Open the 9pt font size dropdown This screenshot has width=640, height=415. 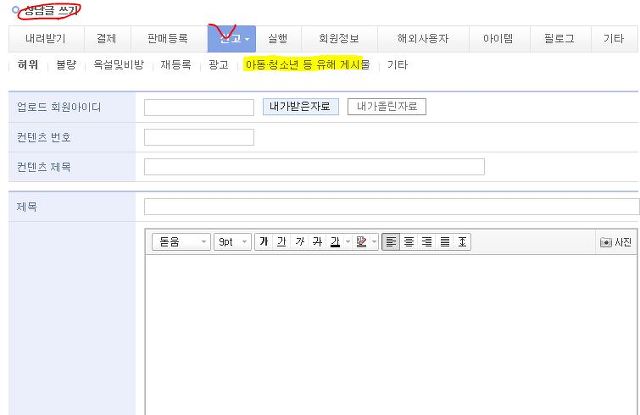(232, 242)
